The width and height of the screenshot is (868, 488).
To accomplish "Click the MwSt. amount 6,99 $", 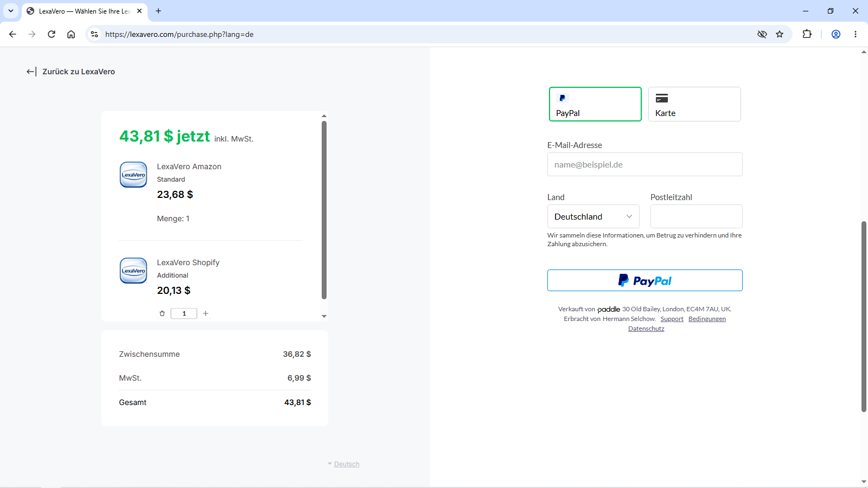I will coord(299,378).
